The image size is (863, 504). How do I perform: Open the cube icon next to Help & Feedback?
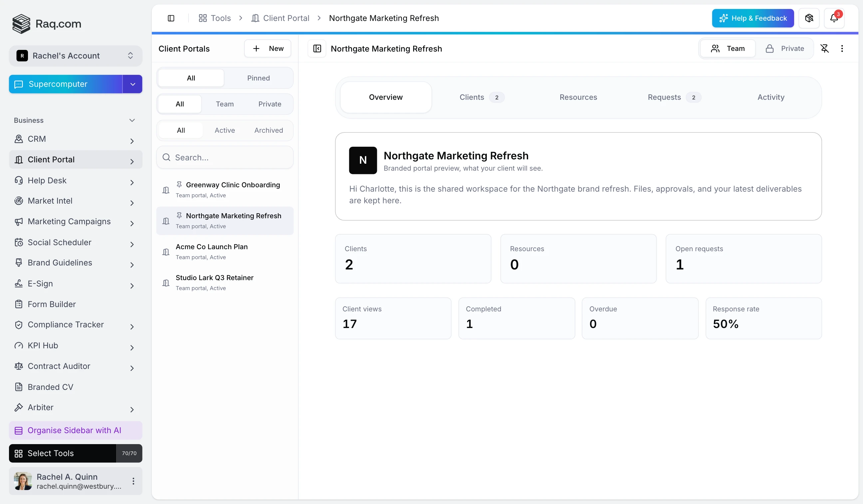pos(809,18)
